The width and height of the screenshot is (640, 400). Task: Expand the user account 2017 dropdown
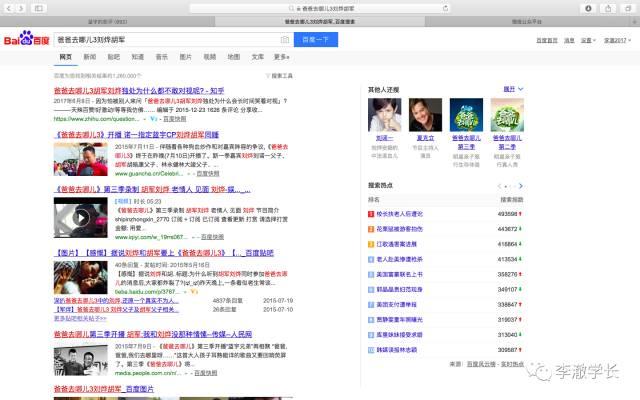pos(617,40)
